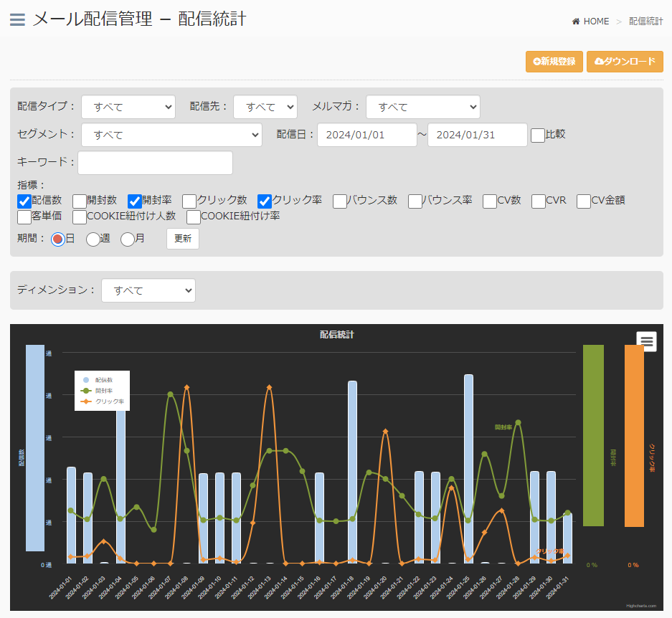Select the 週 period radio button

pos(93,239)
